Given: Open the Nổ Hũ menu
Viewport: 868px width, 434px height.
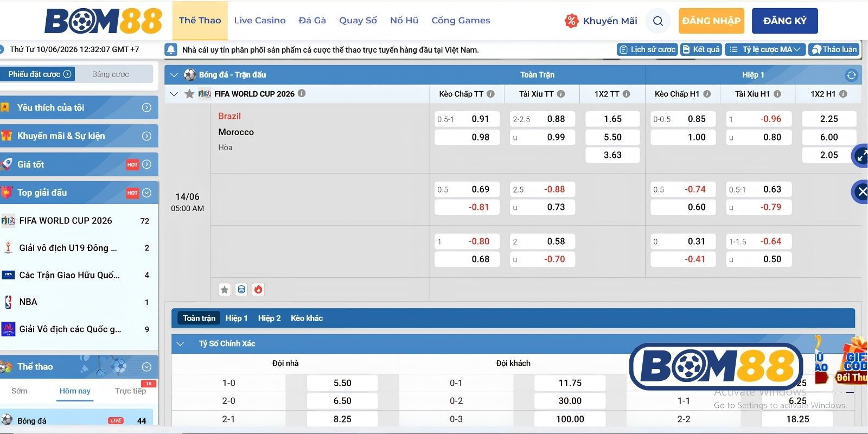Looking at the screenshot, I should click(404, 21).
